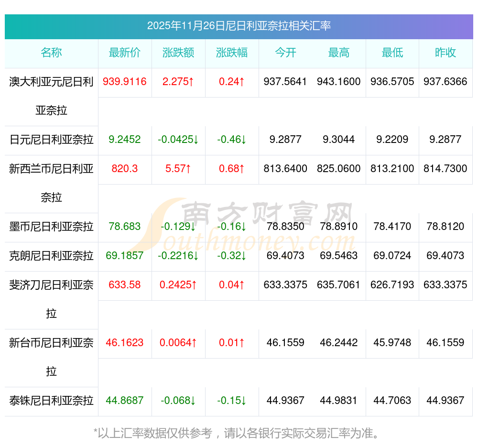
Task: Click the footer disclaimer text below the table
Action: click(238, 433)
